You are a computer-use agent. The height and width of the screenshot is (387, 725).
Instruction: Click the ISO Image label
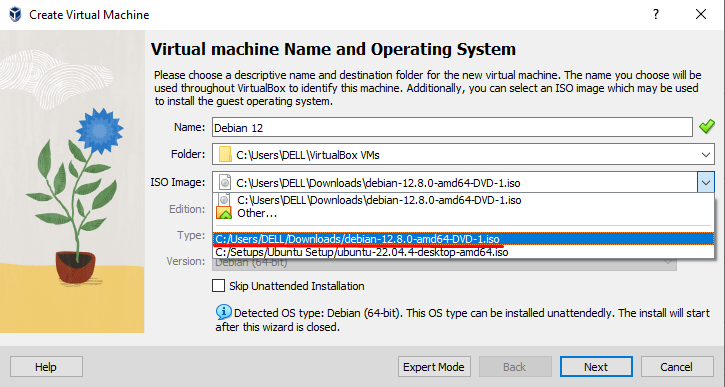tap(178, 182)
